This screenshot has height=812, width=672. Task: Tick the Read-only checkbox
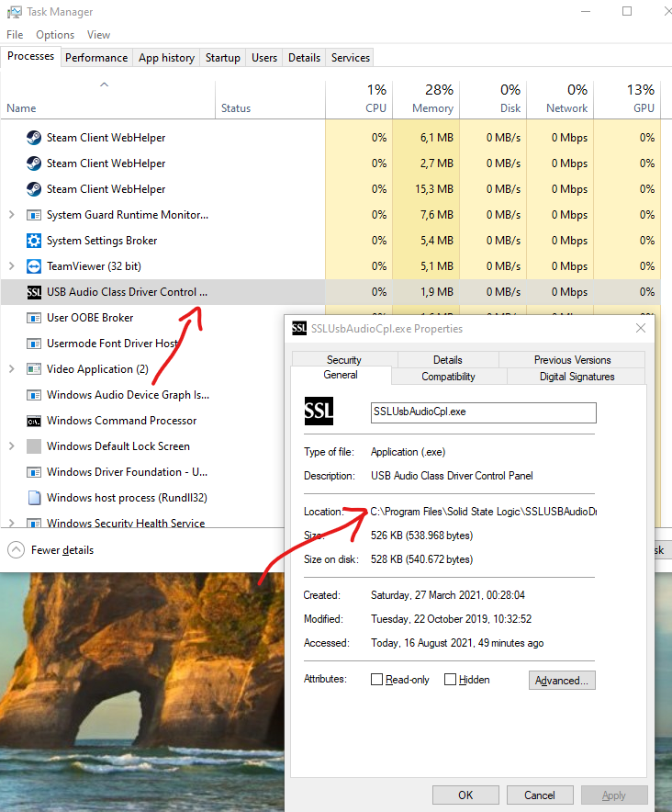[377, 680]
